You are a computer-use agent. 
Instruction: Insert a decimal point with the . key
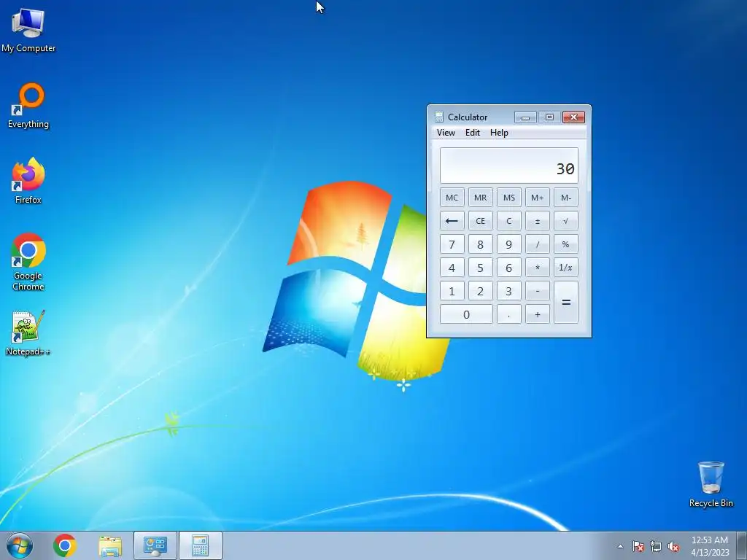pyautogui.click(x=508, y=314)
